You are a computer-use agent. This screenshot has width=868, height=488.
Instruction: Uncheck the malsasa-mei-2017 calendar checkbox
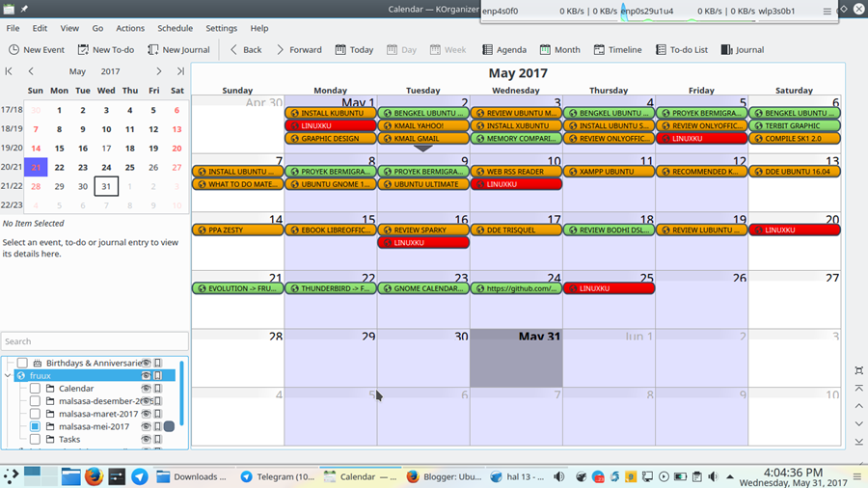[35, 426]
